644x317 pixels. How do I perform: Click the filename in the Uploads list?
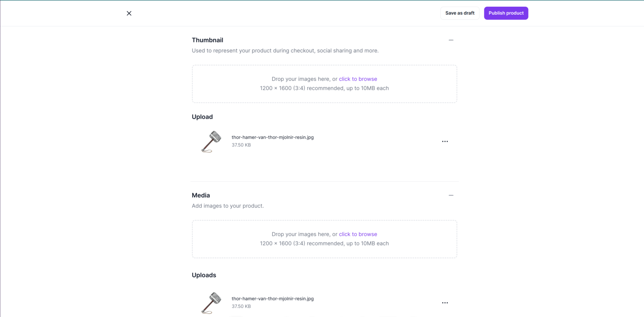pyautogui.click(x=272, y=299)
